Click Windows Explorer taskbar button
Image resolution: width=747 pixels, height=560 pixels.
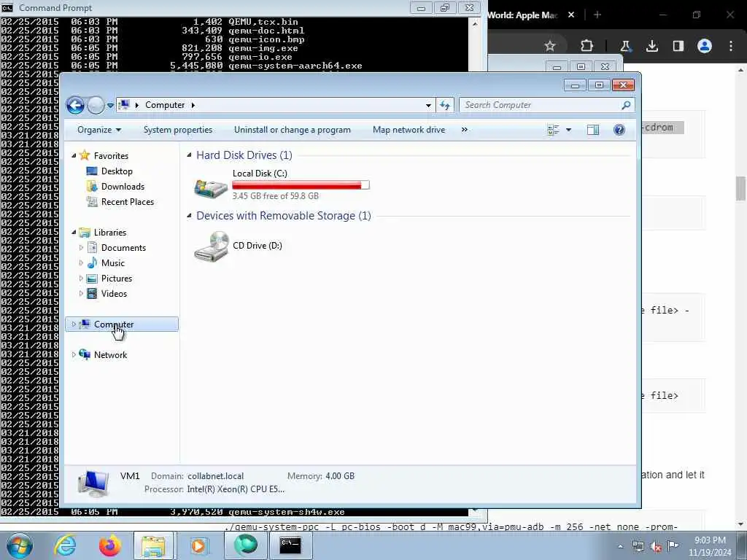click(153, 545)
